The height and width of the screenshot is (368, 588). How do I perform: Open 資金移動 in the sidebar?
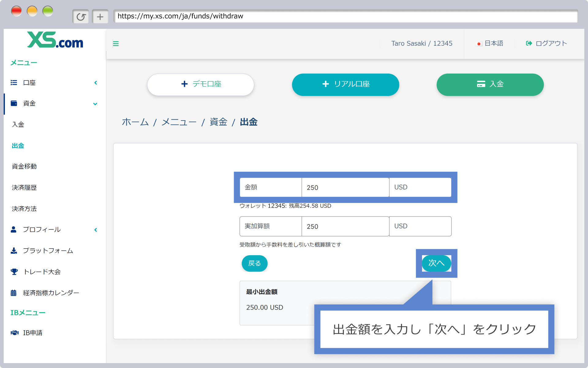[x=24, y=167]
